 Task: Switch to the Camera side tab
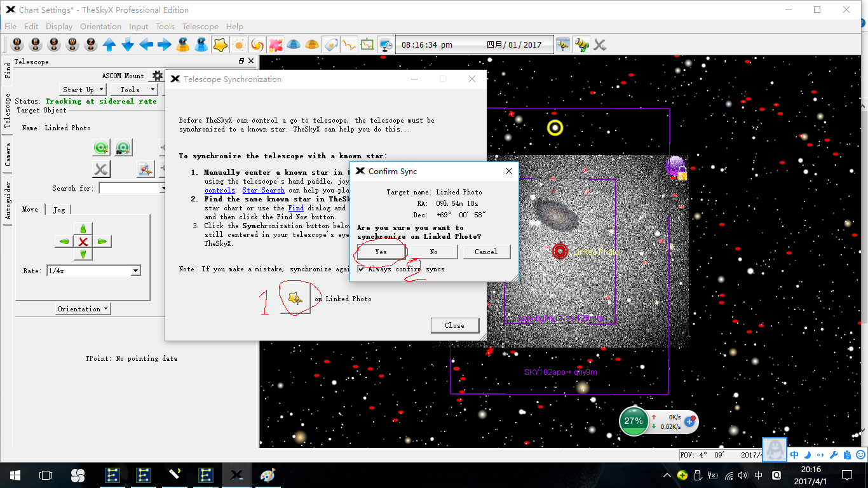click(8, 154)
